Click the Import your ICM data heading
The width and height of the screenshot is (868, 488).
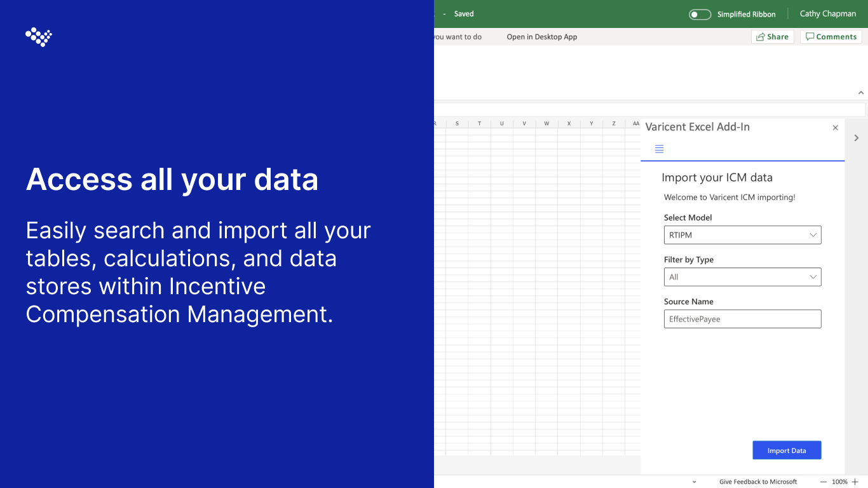click(717, 178)
